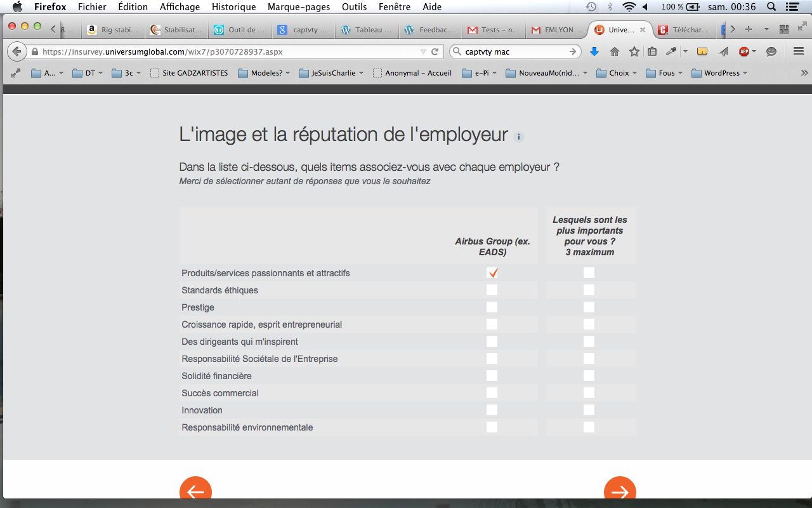
Task: Reload the page with the refresh icon
Action: click(x=435, y=51)
